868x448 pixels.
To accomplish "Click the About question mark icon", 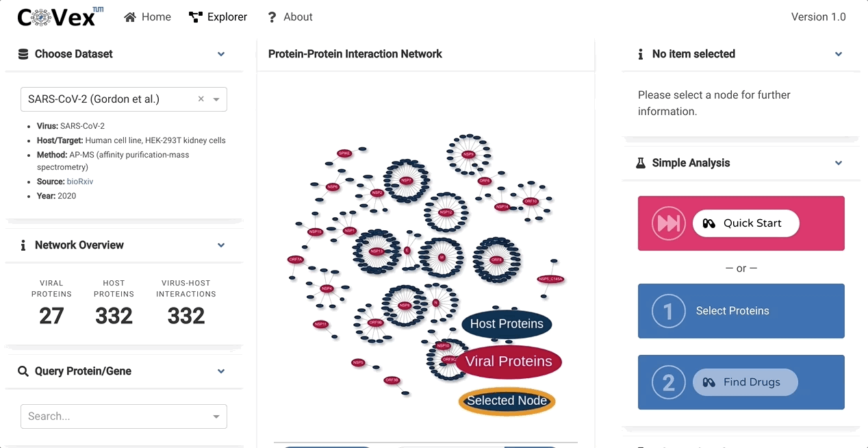I will pyautogui.click(x=272, y=17).
